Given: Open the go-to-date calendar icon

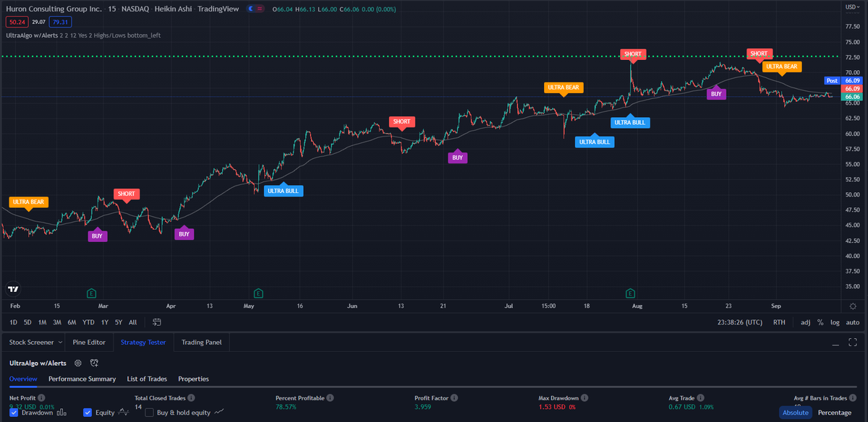Looking at the screenshot, I should click(x=157, y=322).
